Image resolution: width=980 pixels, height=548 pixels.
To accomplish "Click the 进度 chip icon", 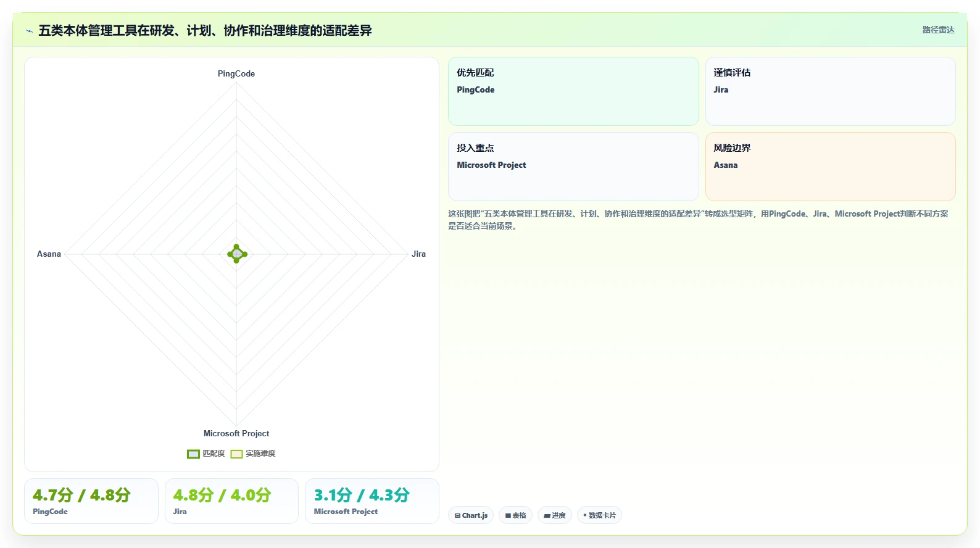I will pyautogui.click(x=547, y=515).
